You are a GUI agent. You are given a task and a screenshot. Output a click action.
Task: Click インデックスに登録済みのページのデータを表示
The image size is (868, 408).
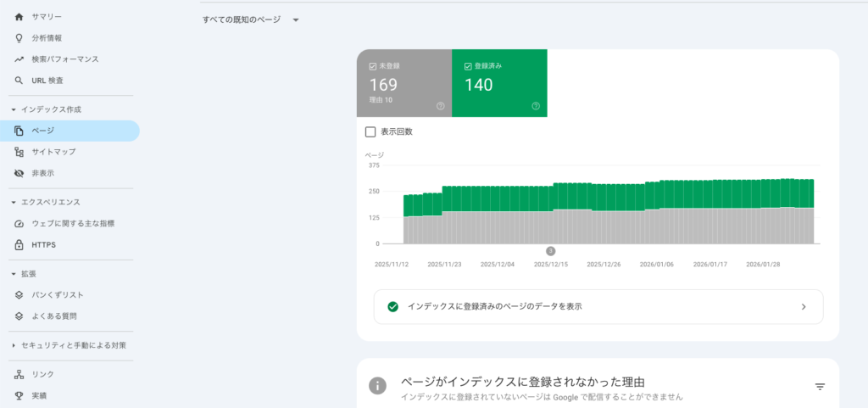[x=598, y=307]
